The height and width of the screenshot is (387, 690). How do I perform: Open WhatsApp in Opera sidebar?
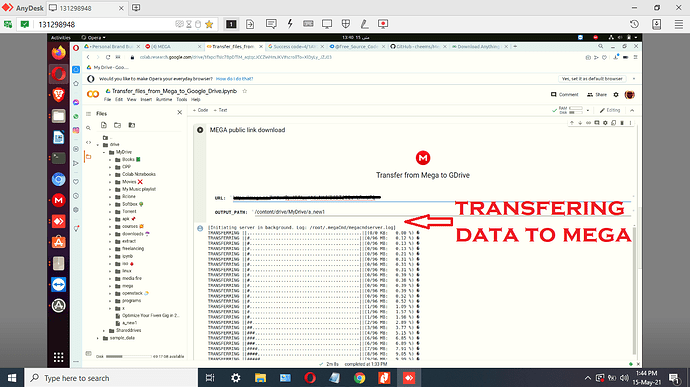[x=76, y=116]
